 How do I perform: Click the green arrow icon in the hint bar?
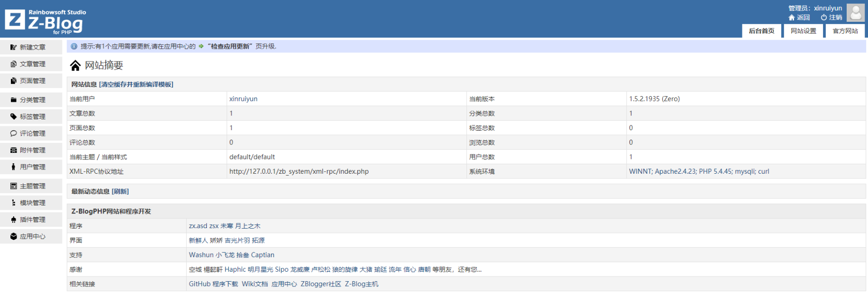[x=201, y=46]
